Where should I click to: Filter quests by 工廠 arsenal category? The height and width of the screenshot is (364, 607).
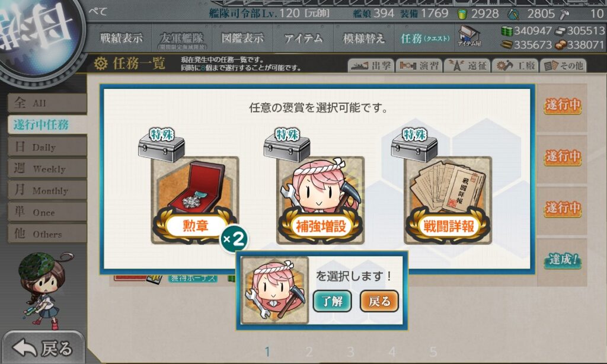tap(515, 66)
